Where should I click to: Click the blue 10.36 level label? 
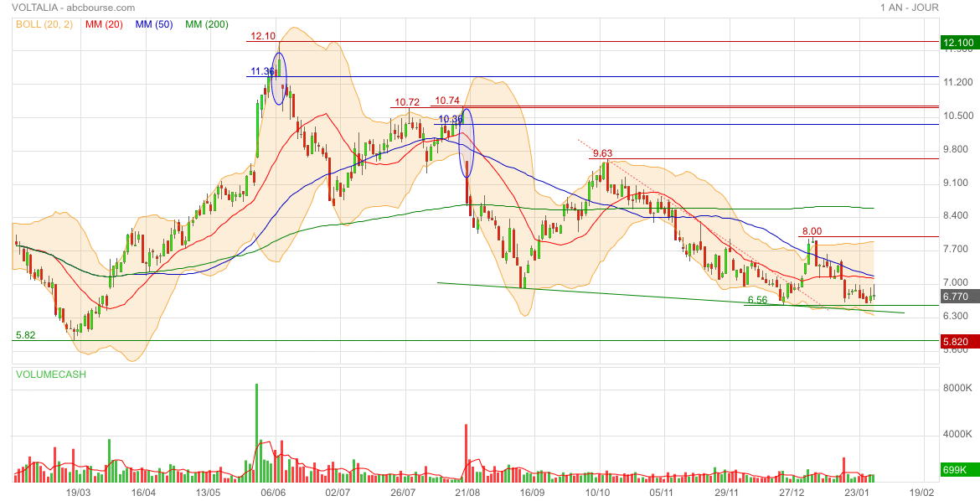click(451, 119)
